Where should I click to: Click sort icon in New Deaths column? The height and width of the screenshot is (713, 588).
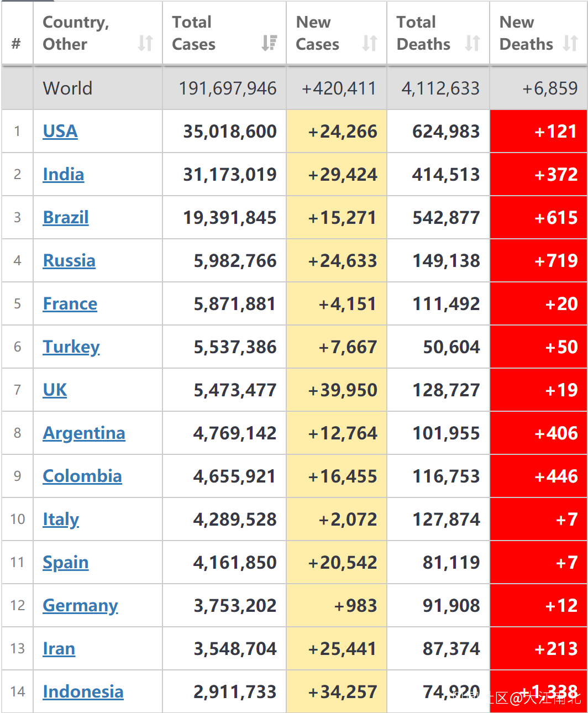tap(570, 43)
